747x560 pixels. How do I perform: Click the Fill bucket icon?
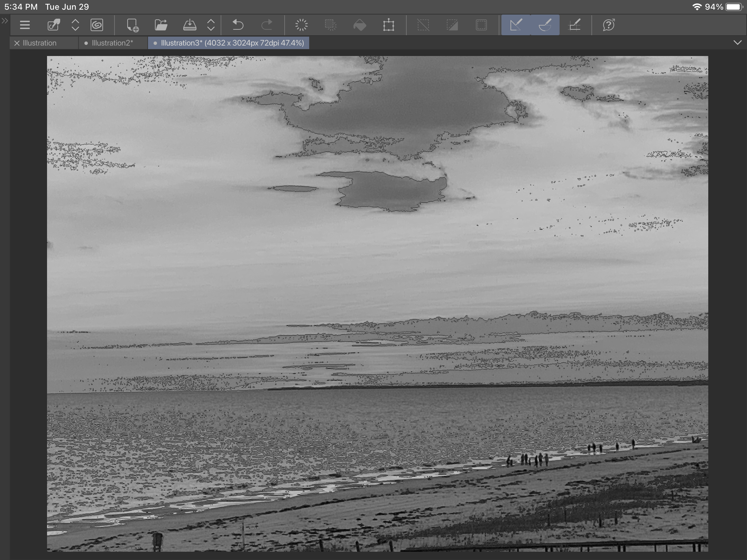(x=360, y=25)
